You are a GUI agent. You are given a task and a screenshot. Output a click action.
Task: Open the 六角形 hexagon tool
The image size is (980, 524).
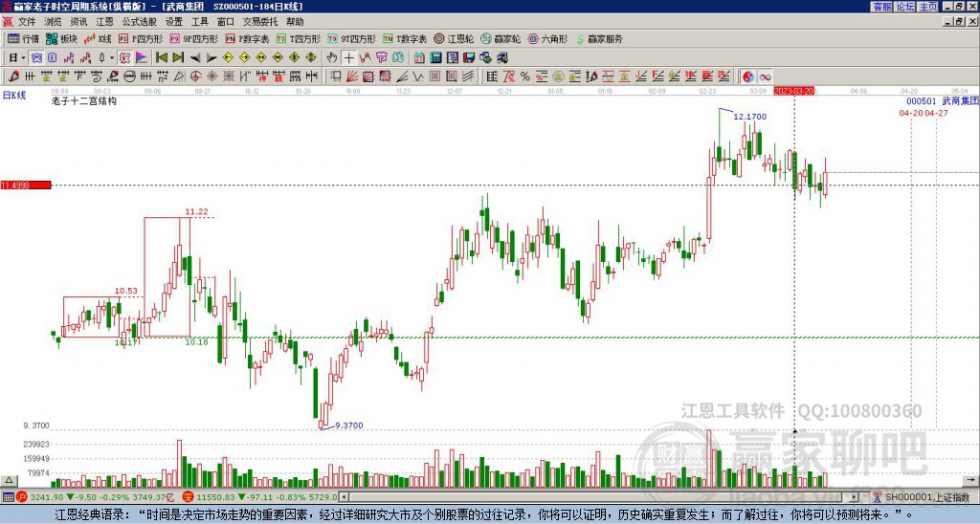point(548,38)
